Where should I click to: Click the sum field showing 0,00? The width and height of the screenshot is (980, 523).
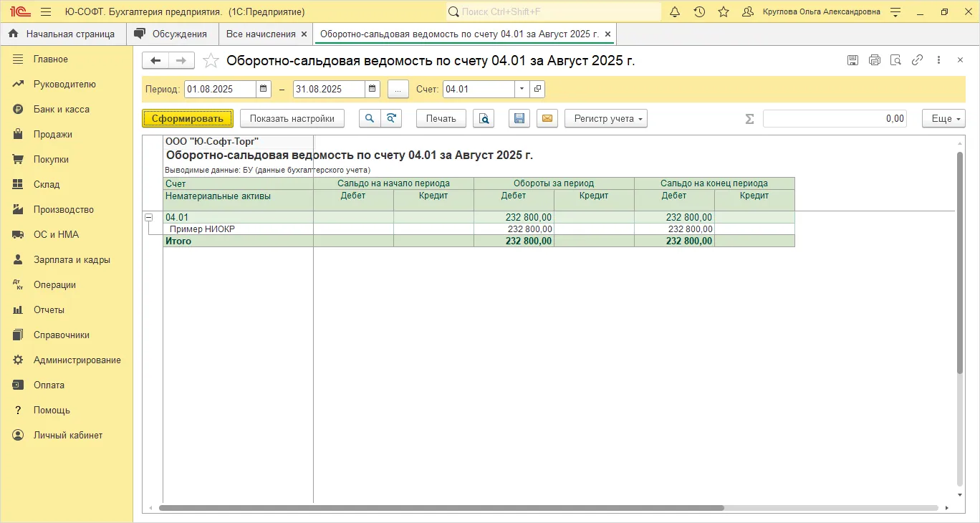tap(835, 118)
